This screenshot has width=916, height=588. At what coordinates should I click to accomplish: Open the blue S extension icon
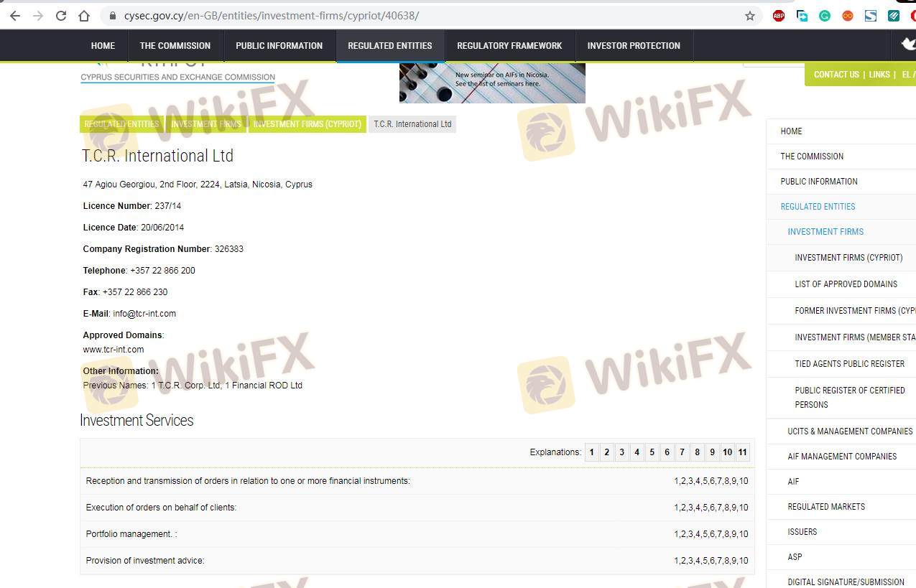click(871, 15)
